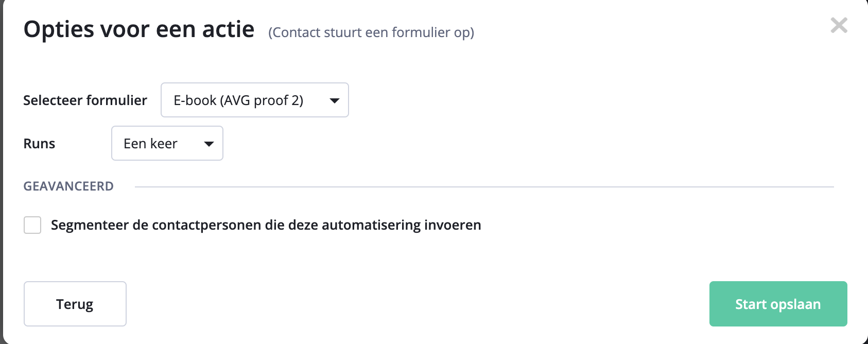
Task: Open the Runs dropdown showing 'Een keer'
Action: tap(167, 143)
